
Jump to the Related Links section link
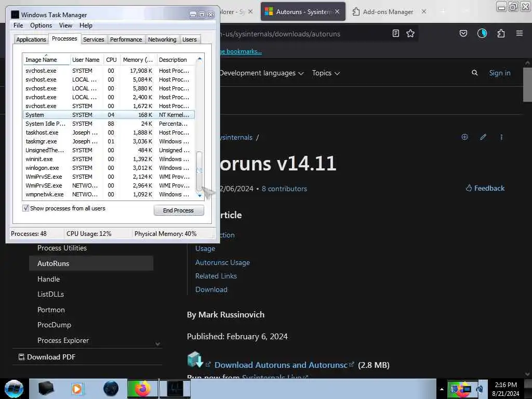216,276
